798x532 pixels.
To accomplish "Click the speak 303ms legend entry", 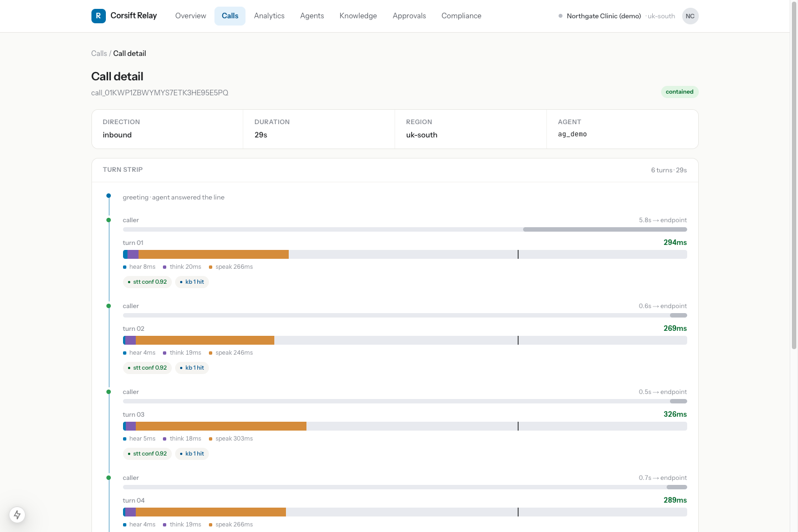I will tap(231, 439).
